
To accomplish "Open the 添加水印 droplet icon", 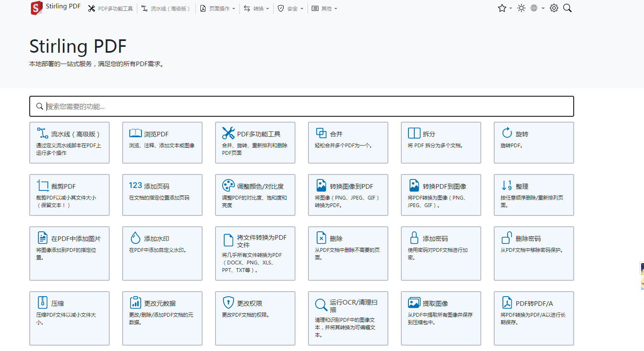I will (x=135, y=238).
